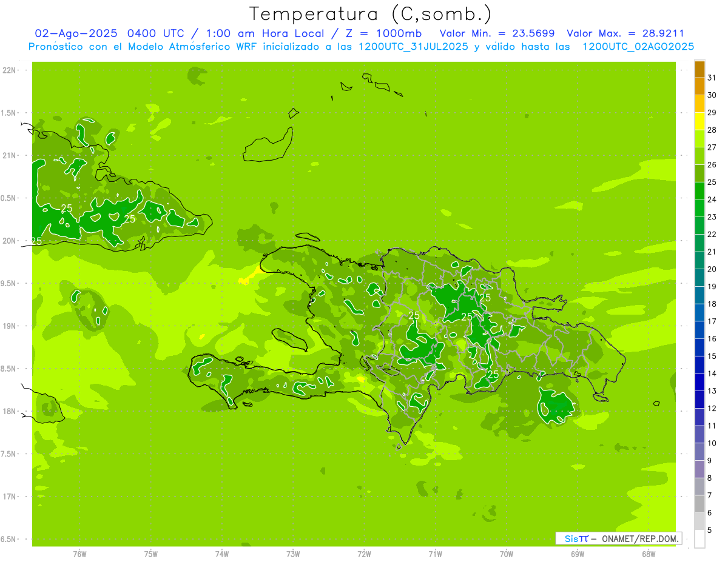The image size is (728, 562).
Task: Click the 73W longitude label
Action: (x=293, y=554)
